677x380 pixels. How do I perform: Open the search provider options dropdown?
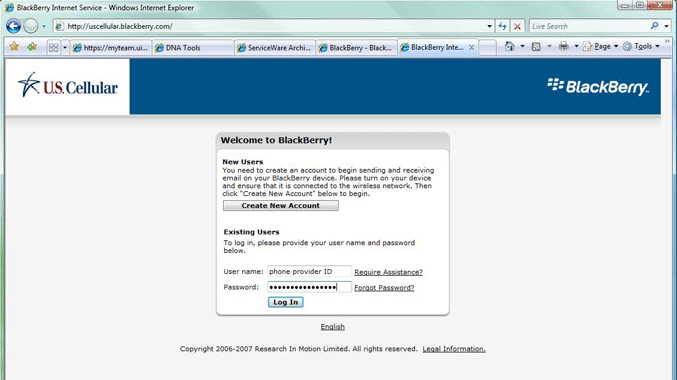click(666, 26)
